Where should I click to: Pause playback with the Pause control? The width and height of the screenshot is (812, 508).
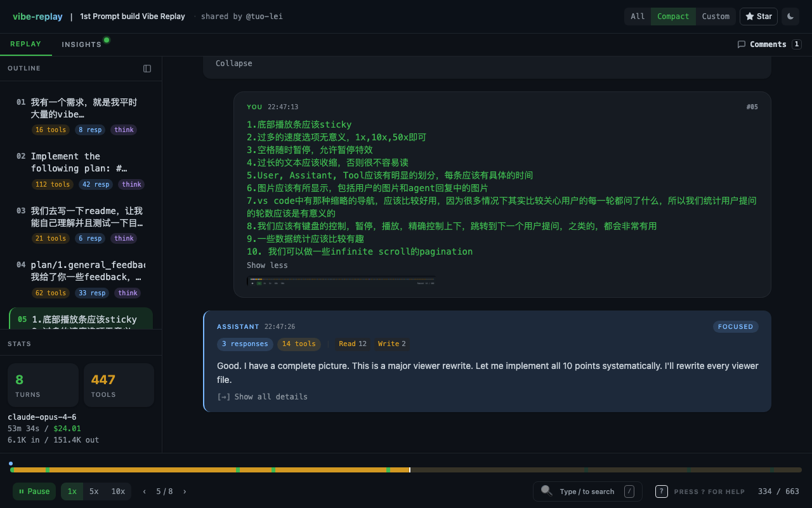pos(34,491)
